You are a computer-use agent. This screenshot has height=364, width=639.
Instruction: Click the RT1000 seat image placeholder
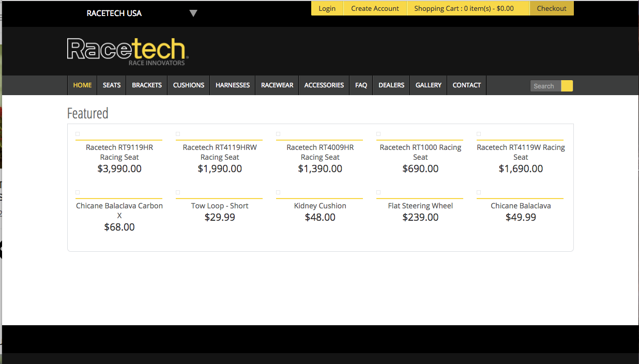tap(378, 134)
